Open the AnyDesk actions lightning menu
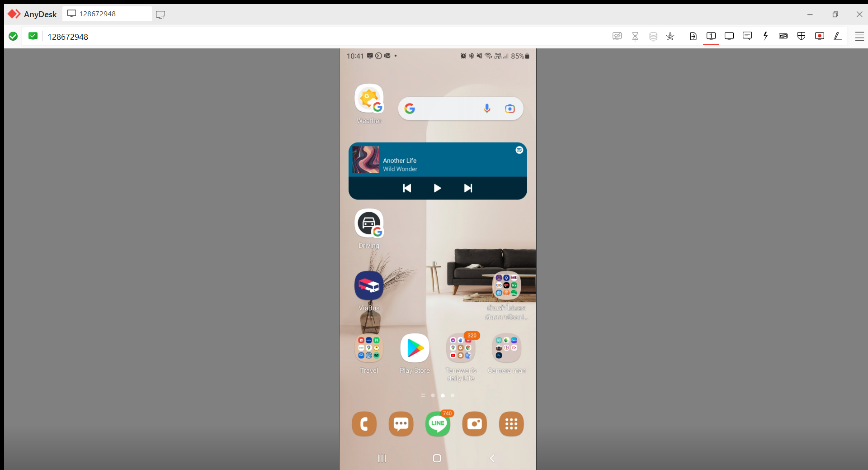The width and height of the screenshot is (868, 470). [765, 36]
